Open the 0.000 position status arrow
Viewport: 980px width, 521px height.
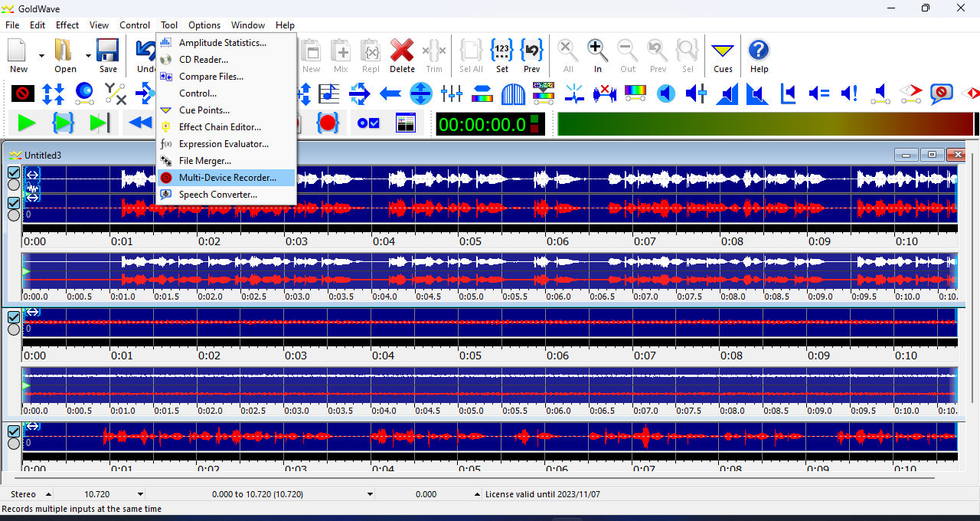[477, 495]
